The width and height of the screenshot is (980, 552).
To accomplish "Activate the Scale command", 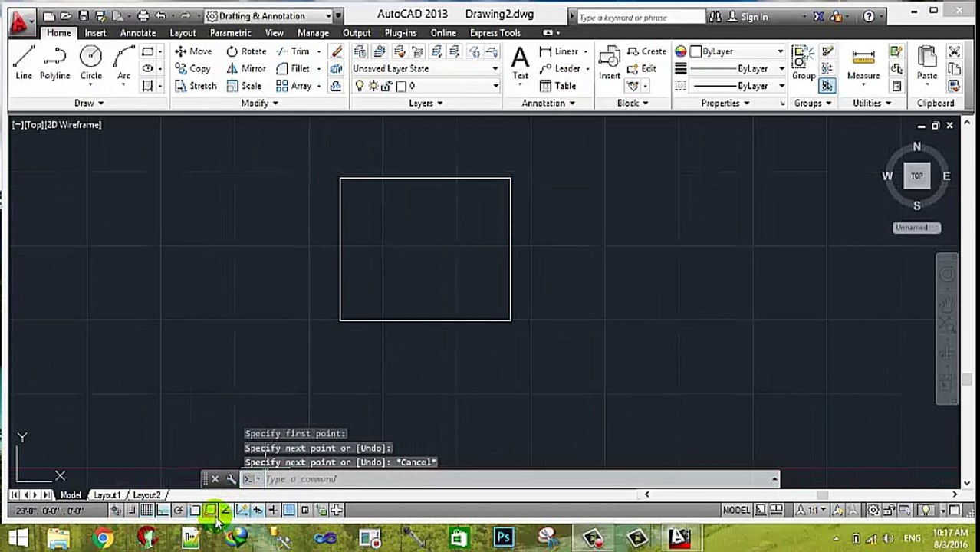I will tap(244, 86).
